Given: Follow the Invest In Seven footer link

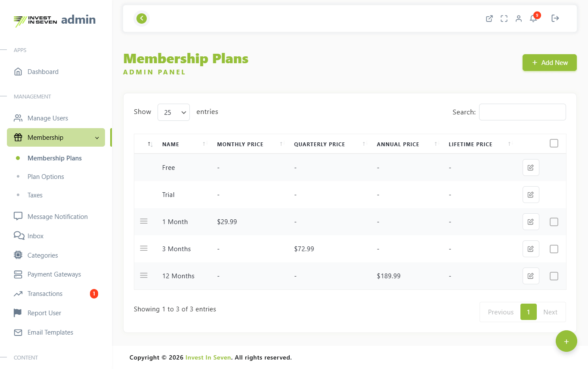Looking at the screenshot, I should (x=208, y=357).
